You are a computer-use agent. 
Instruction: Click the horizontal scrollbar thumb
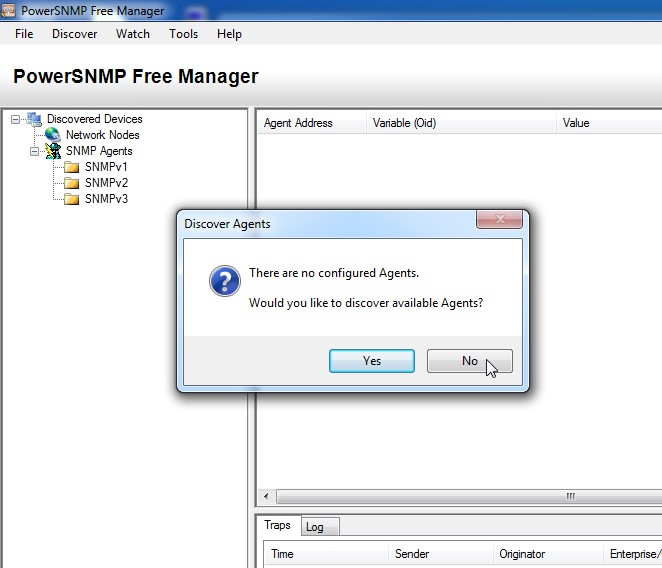point(469,496)
